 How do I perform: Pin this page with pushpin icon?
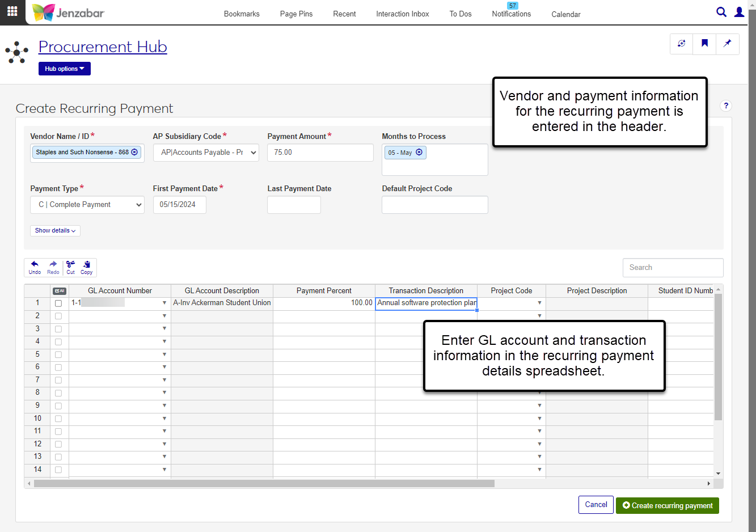[727, 44]
